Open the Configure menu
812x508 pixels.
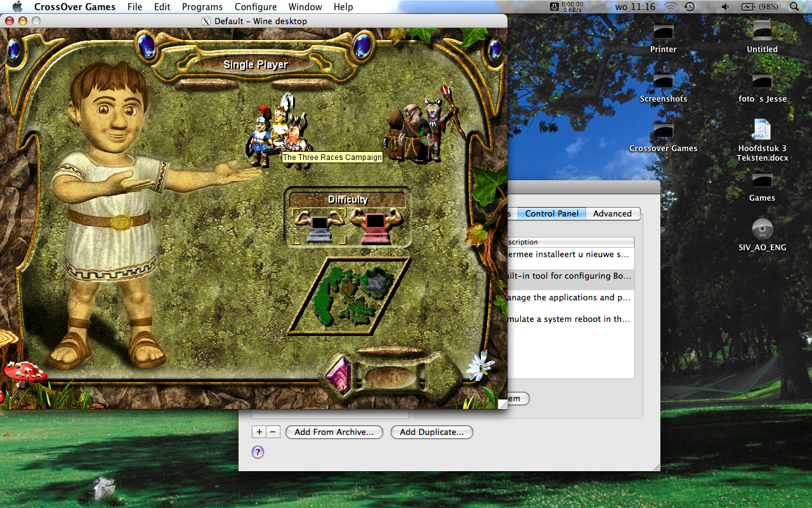click(x=256, y=7)
